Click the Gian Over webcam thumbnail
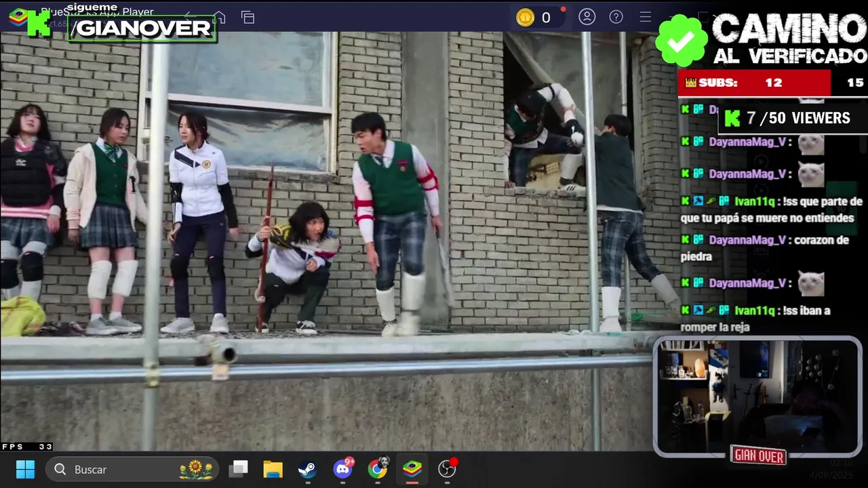Image resolution: width=868 pixels, height=488 pixels. tap(757, 396)
